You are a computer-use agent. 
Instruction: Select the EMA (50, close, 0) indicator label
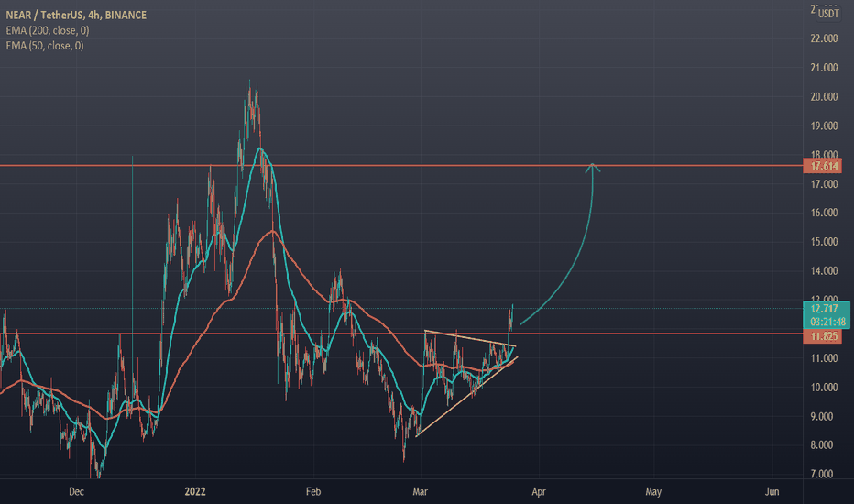point(45,46)
